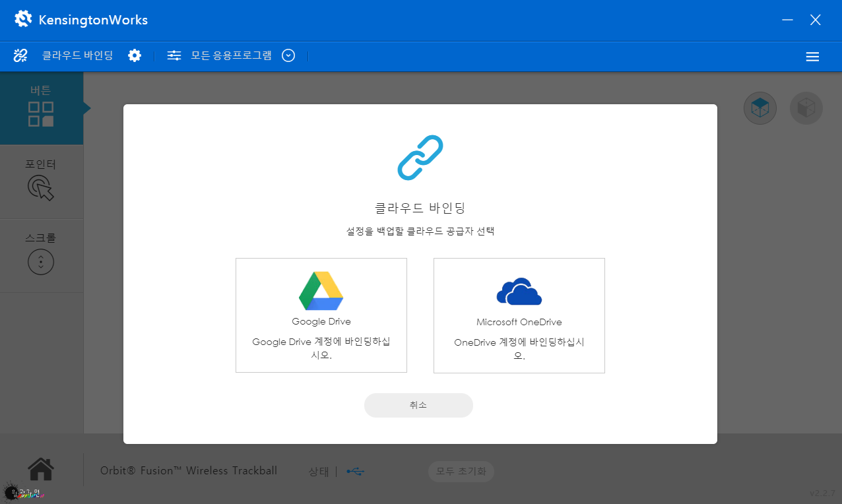Open the hamburger menu
Viewport: 842px width, 504px height.
[812, 57]
